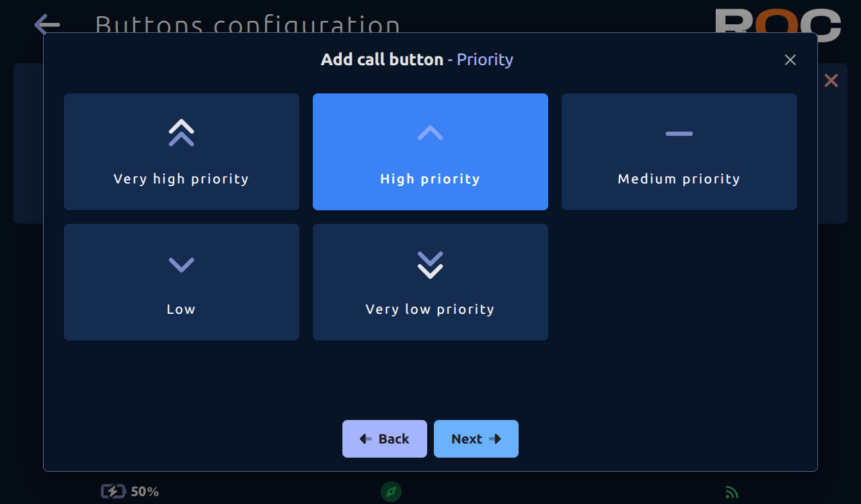Viewport: 861px width, 504px height.
Task: Click the red X behind the dialog
Action: click(x=831, y=81)
